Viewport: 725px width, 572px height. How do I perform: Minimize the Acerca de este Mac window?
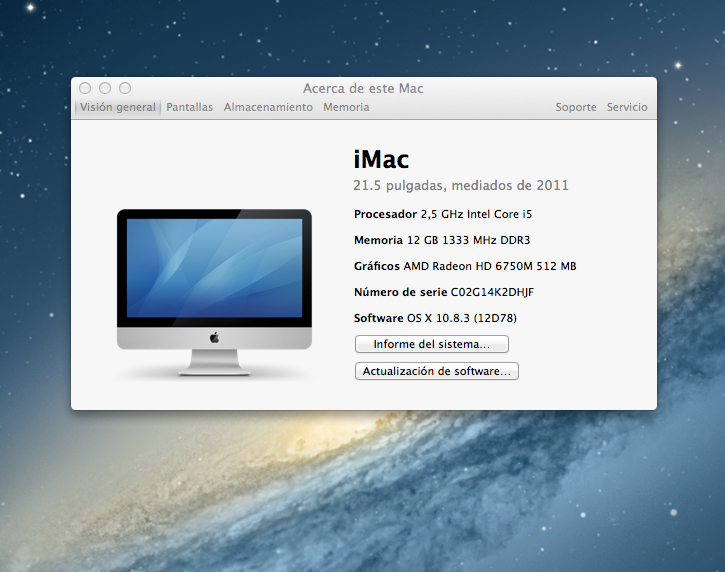[105, 88]
